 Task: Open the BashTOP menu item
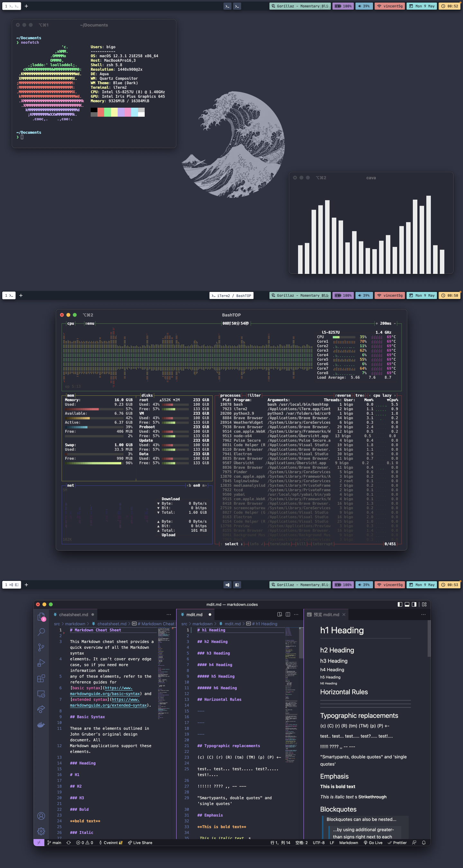[90, 323]
